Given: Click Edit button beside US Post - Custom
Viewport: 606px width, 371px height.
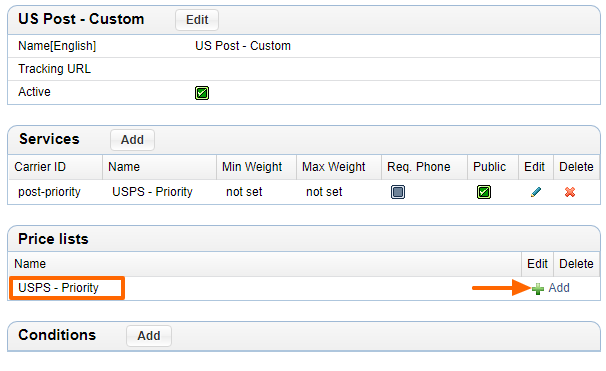Looking at the screenshot, I should (197, 20).
